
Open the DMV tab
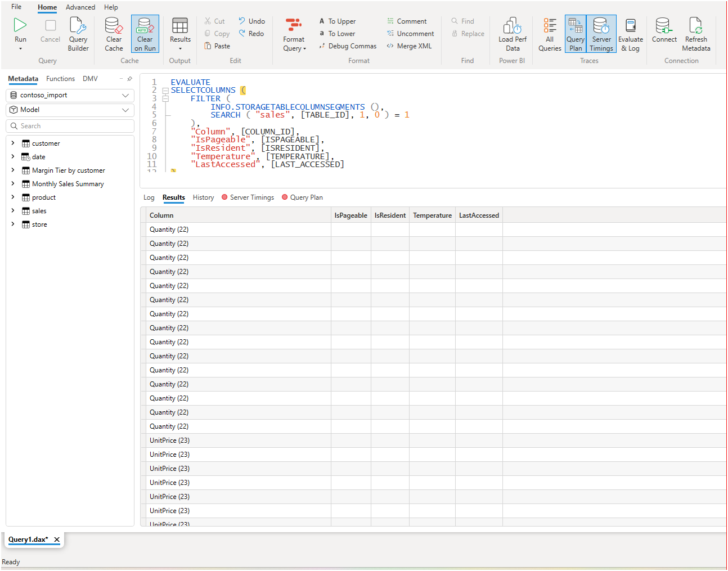coord(90,79)
